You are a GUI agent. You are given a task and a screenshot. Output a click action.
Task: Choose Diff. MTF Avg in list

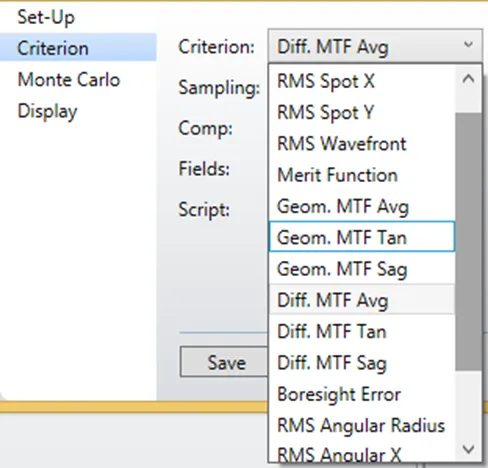(362, 300)
